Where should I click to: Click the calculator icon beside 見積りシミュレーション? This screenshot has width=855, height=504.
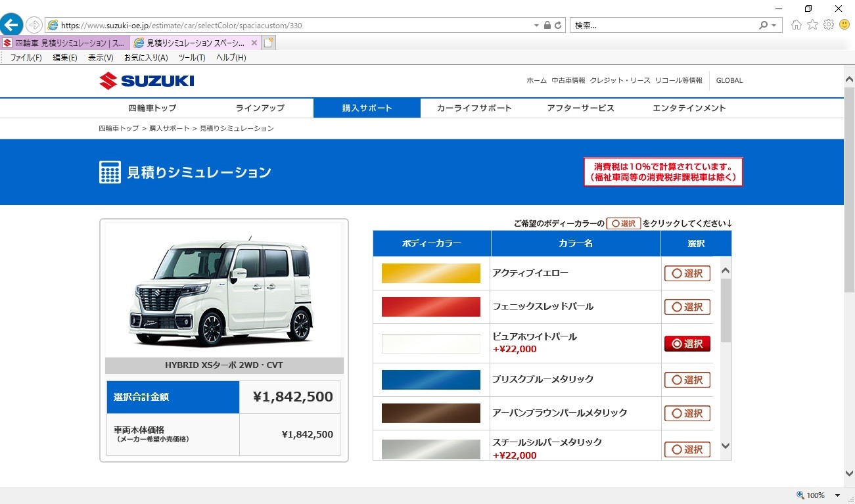pyautogui.click(x=110, y=172)
